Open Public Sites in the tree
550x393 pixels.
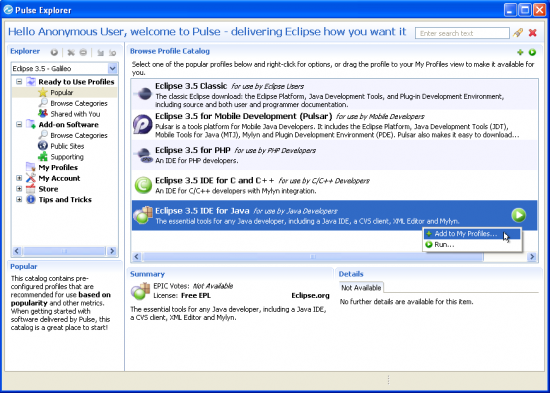(x=67, y=146)
